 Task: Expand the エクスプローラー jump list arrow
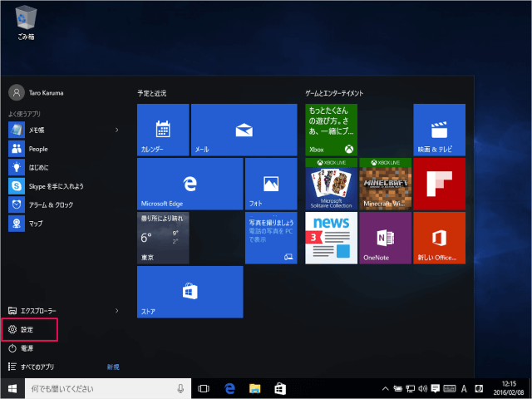[116, 311]
